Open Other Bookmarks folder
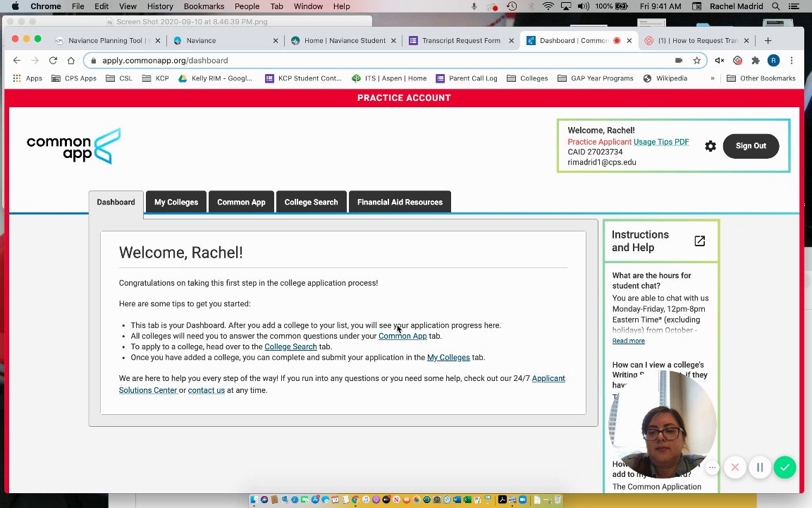This screenshot has height=508, width=812. pyautogui.click(x=761, y=78)
